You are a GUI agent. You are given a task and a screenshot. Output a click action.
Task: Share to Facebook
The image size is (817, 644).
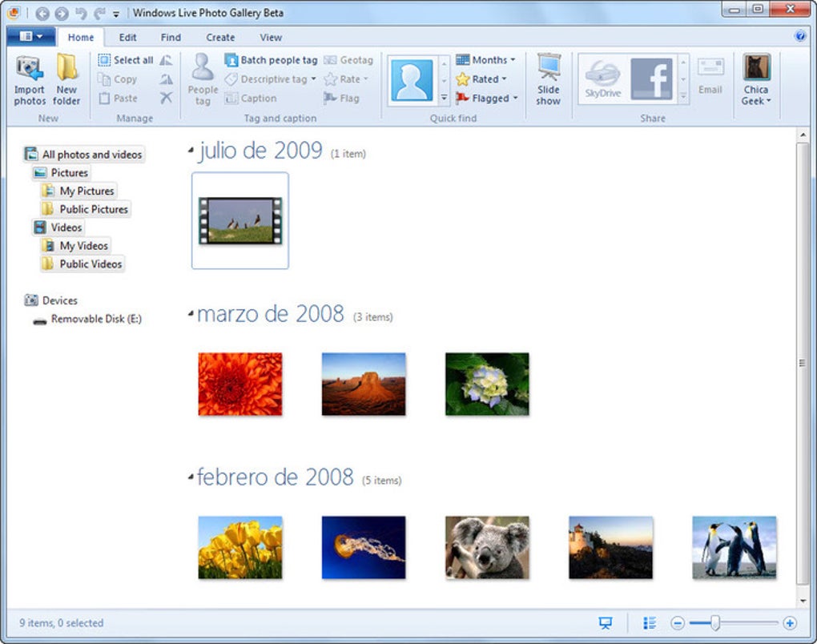pyautogui.click(x=651, y=79)
